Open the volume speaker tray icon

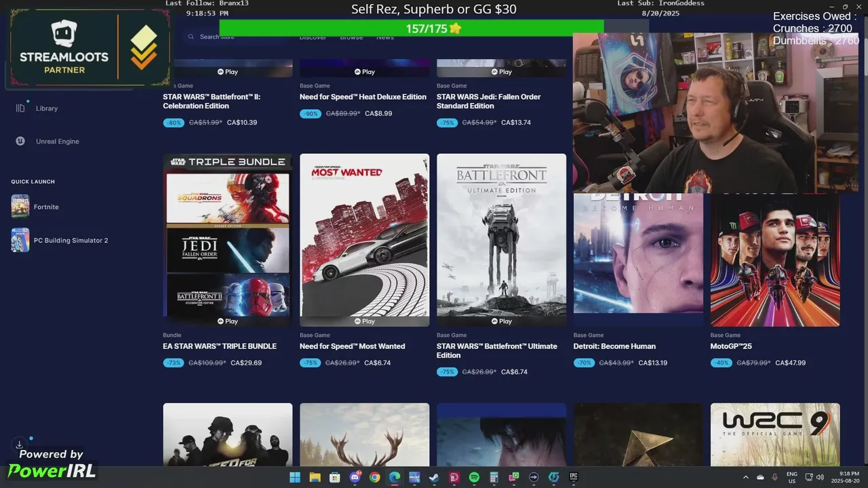[820, 477]
